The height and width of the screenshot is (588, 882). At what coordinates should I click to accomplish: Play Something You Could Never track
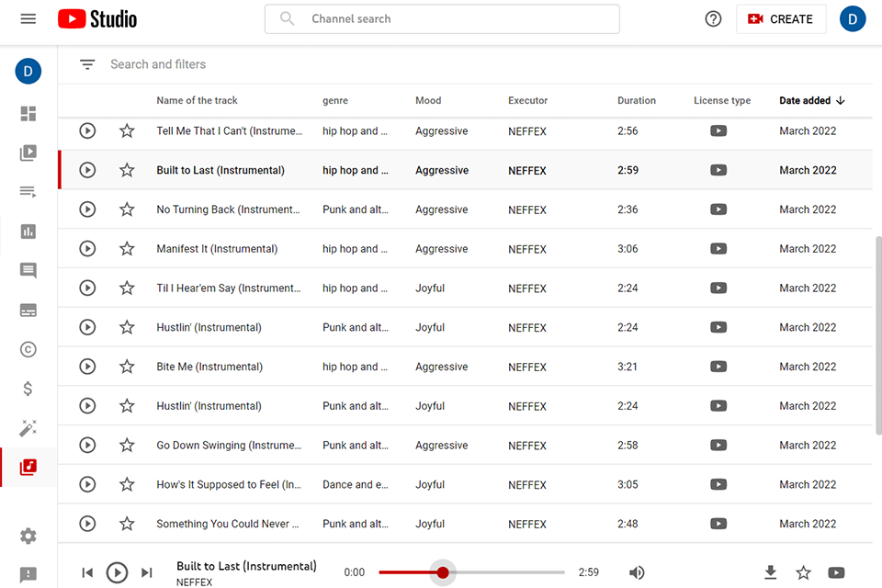87,524
